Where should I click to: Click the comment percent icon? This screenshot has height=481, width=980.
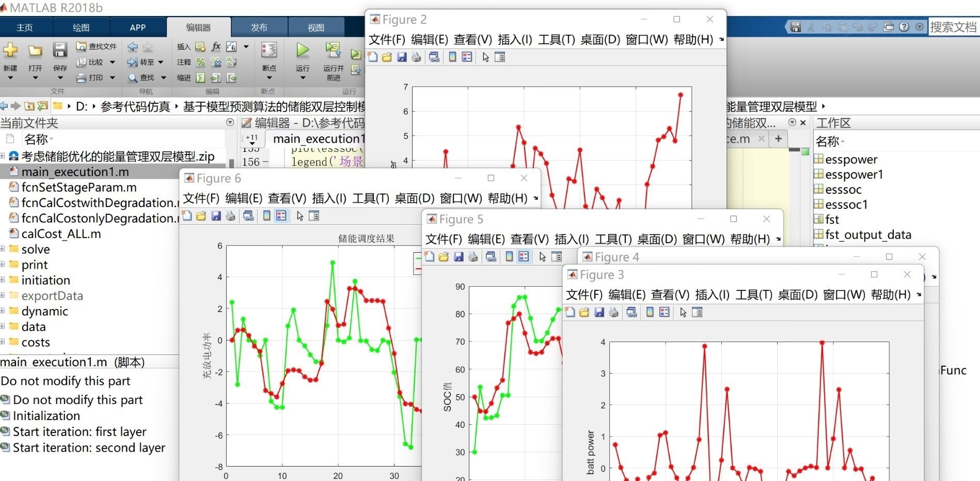pyautogui.click(x=200, y=62)
